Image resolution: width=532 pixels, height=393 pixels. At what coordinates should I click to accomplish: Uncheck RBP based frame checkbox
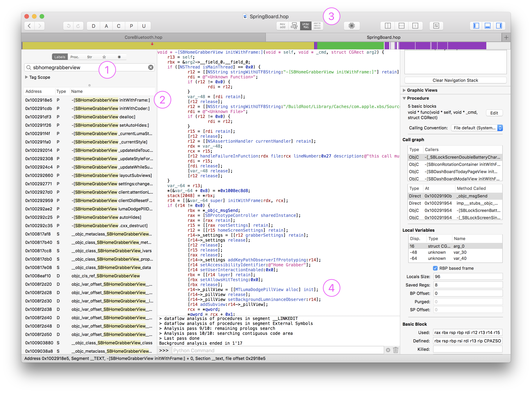pyautogui.click(x=435, y=268)
